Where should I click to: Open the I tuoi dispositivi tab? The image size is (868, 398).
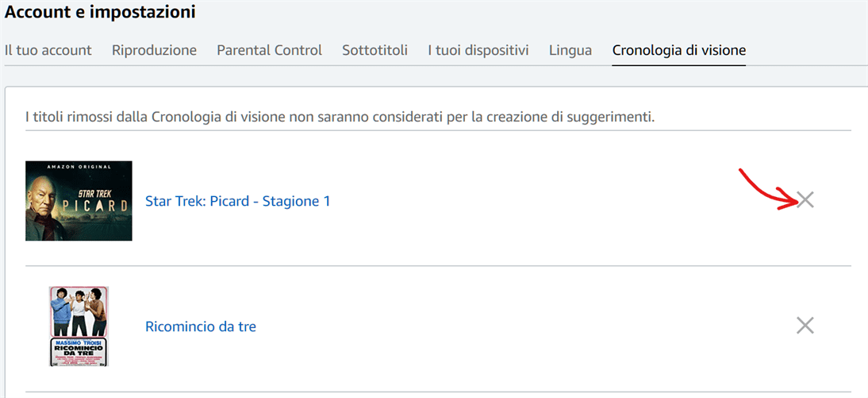tap(478, 50)
